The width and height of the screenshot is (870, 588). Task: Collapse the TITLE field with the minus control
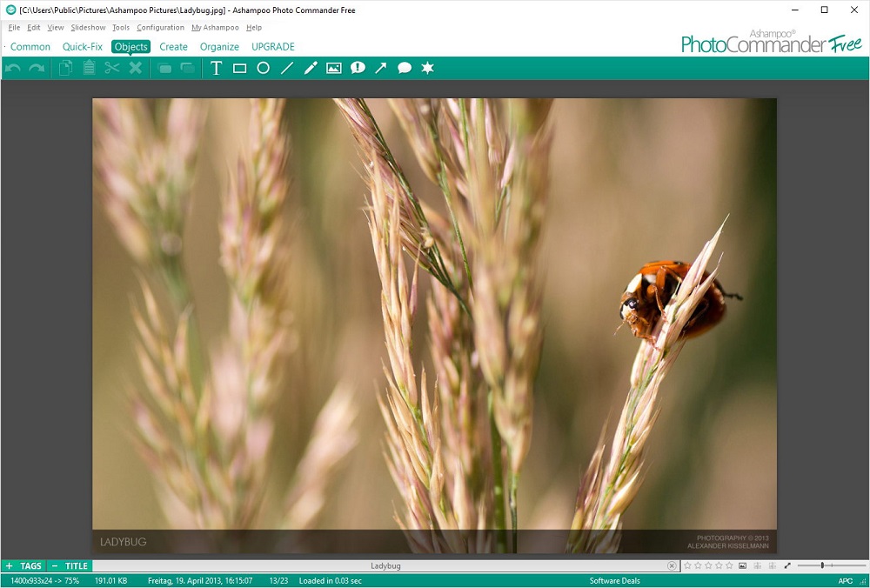[54, 565]
